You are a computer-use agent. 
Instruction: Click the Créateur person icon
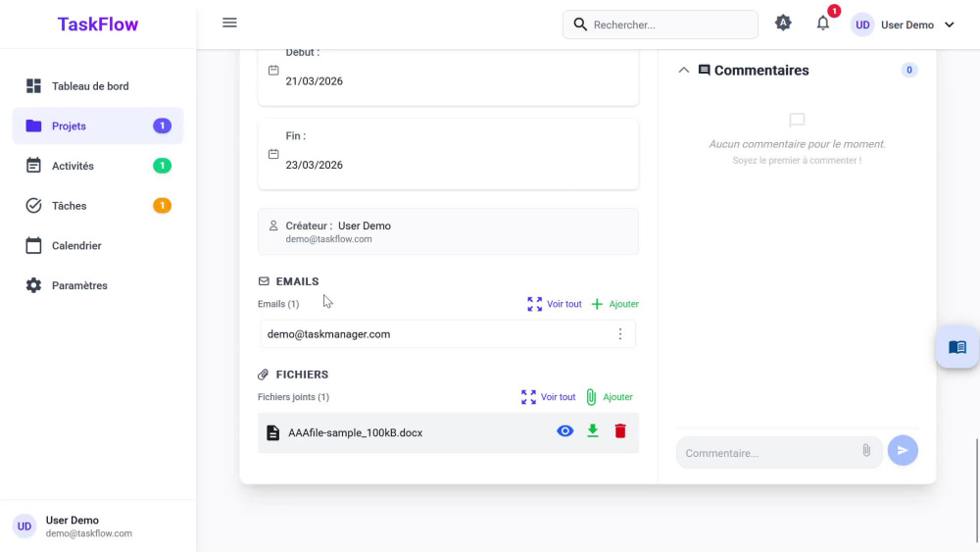(x=273, y=226)
